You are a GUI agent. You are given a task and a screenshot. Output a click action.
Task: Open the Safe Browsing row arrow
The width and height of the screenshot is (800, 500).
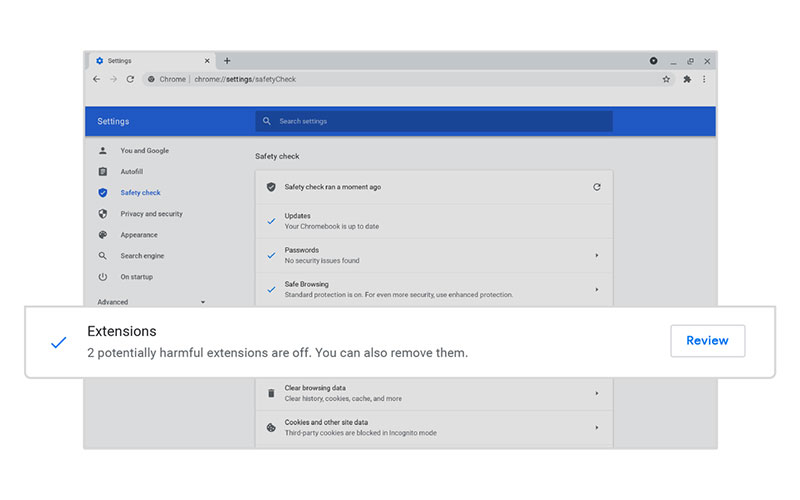click(x=597, y=290)
